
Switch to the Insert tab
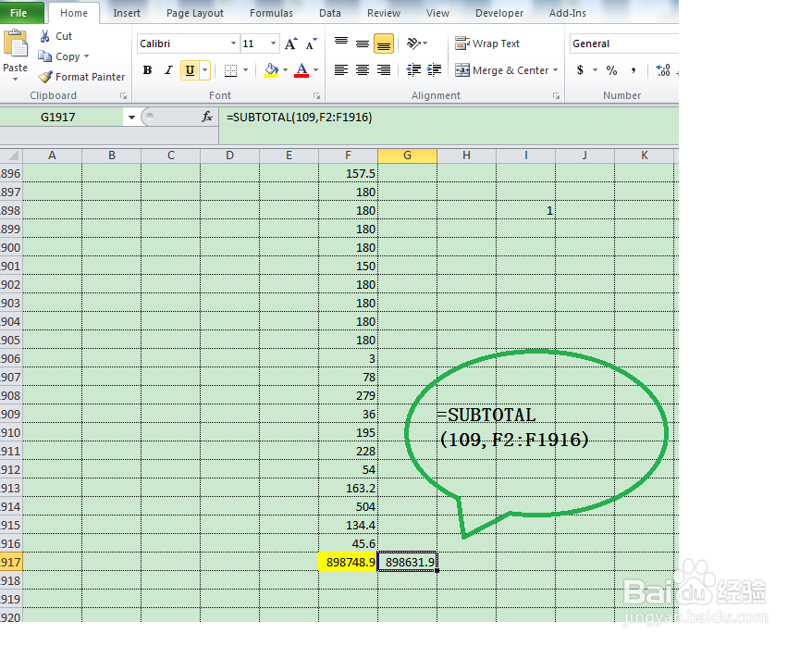point(127,13)
